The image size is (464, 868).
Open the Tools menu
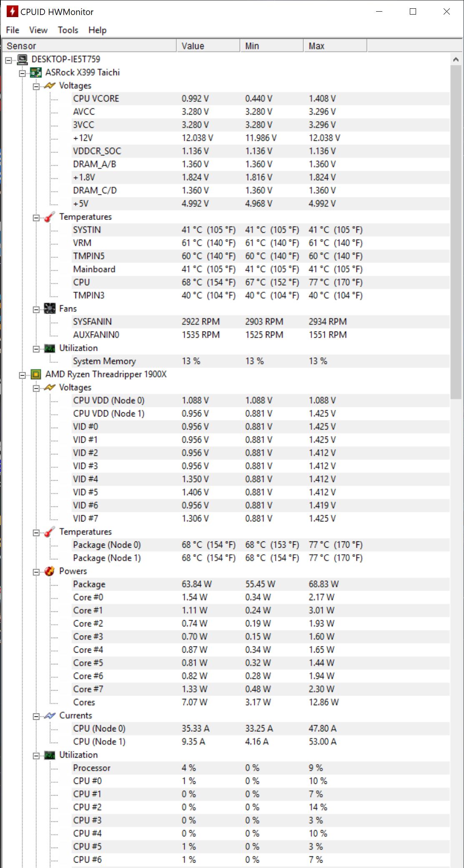coord(68,30)
